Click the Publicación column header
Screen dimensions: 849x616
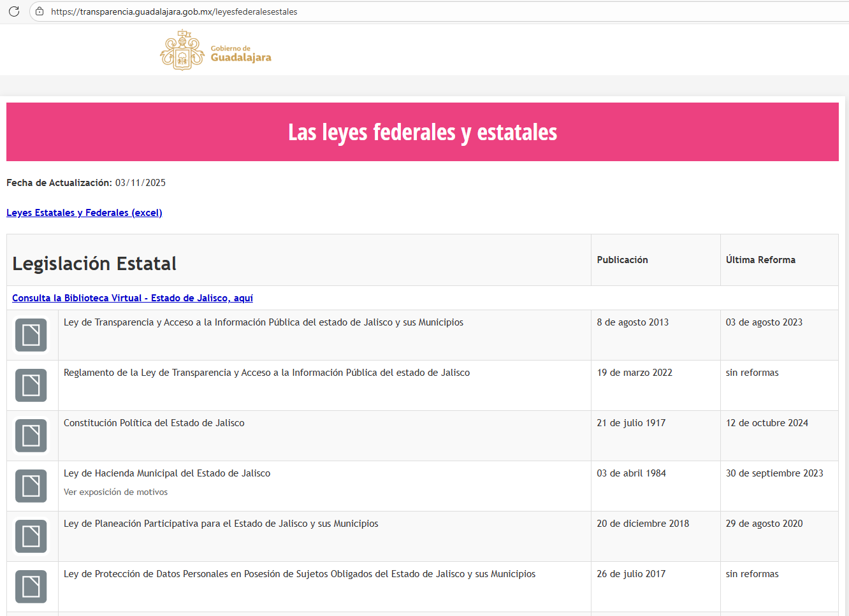[x=622, y=260]
